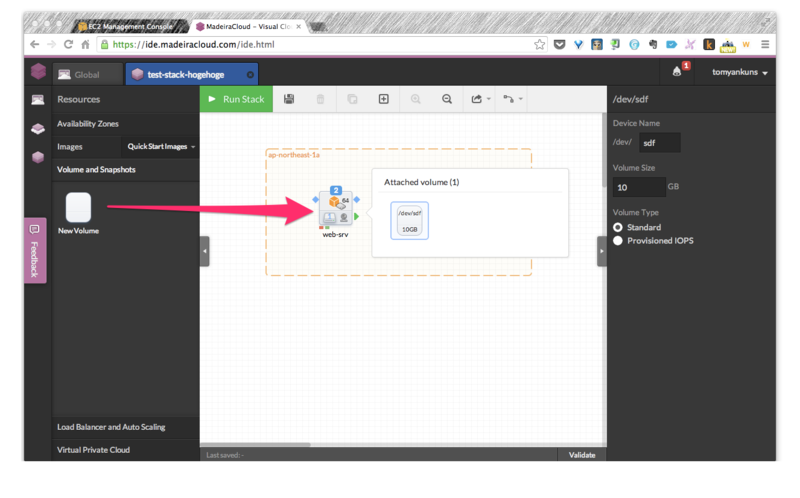
Task: Click the bookmark star icon
Action: pyautogui.click(x=539, y=44)
